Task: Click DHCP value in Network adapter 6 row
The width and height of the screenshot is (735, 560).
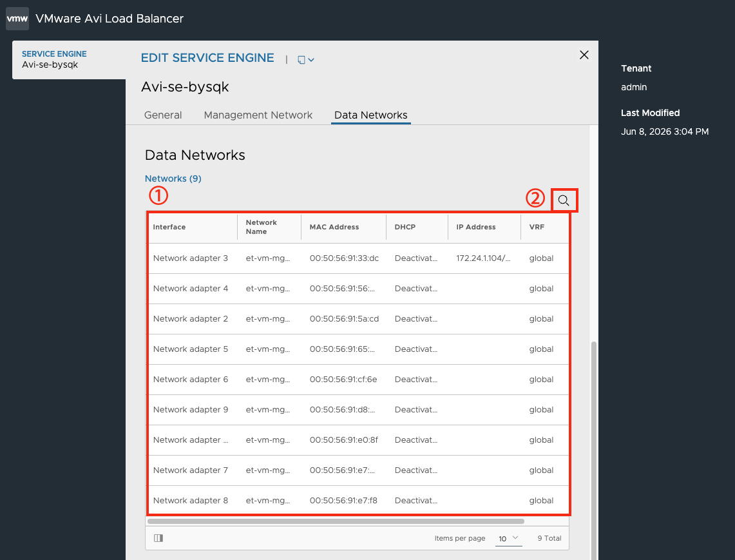Action: pyautogui.click(x=415, y=380)
